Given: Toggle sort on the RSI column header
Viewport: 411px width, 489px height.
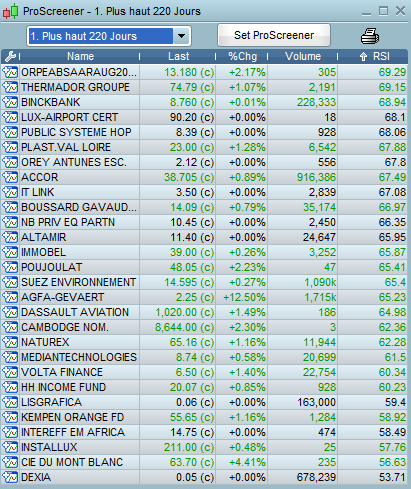Looking at the screenshot, I should [373, 57].
